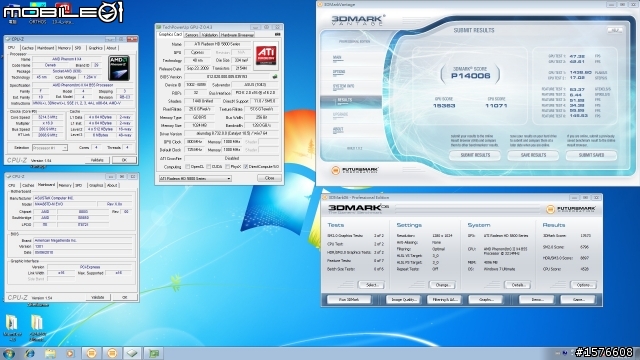Click the help button in 3DMark Vantage header

point(614,30)
